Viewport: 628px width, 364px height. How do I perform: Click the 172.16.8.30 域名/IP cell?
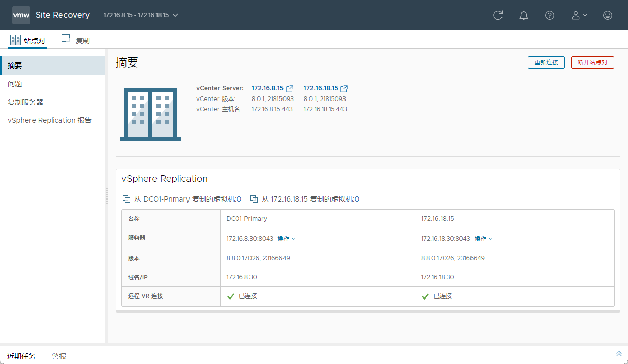pos(241,277)
